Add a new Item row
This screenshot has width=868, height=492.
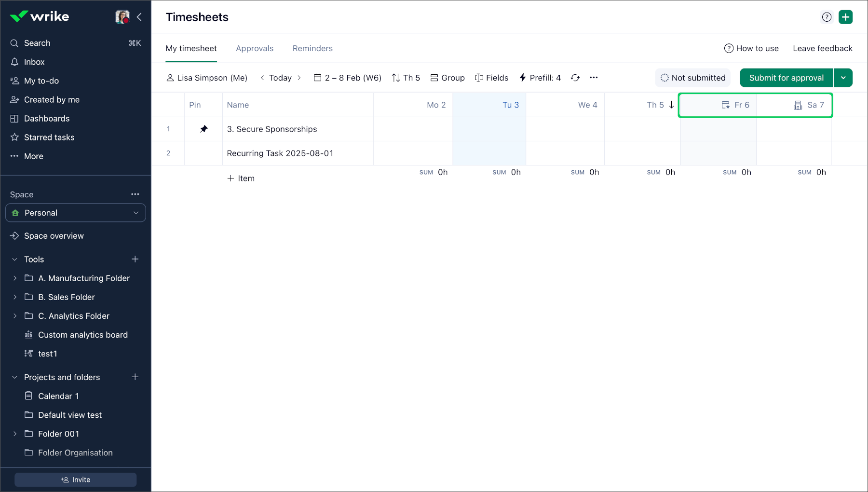coord(241,178)
